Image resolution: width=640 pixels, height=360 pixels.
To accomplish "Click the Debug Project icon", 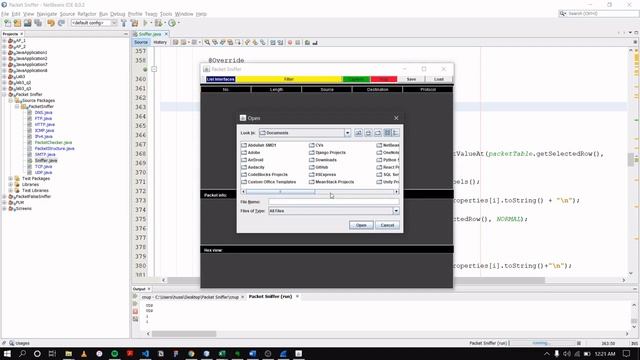I will point(158,23).
